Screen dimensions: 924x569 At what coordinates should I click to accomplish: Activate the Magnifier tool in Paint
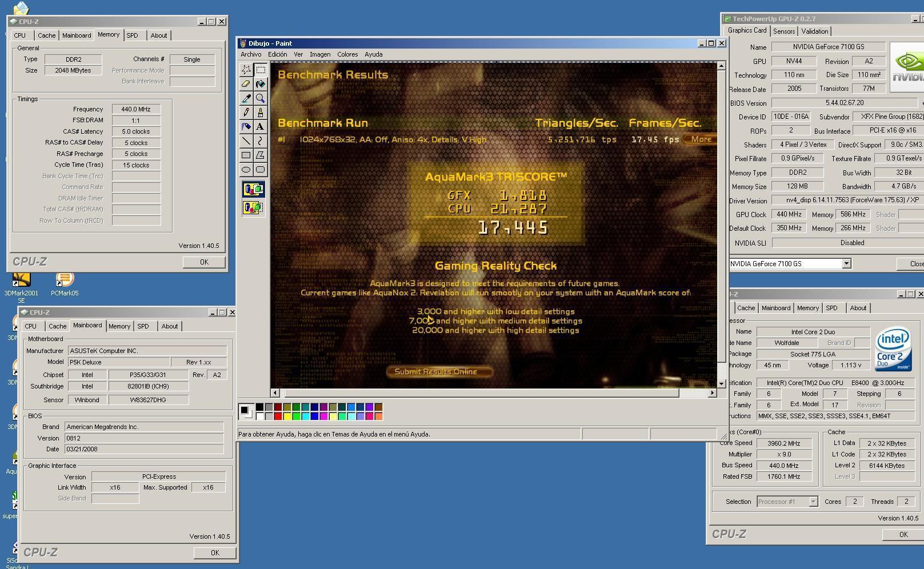tap(261, 98)
